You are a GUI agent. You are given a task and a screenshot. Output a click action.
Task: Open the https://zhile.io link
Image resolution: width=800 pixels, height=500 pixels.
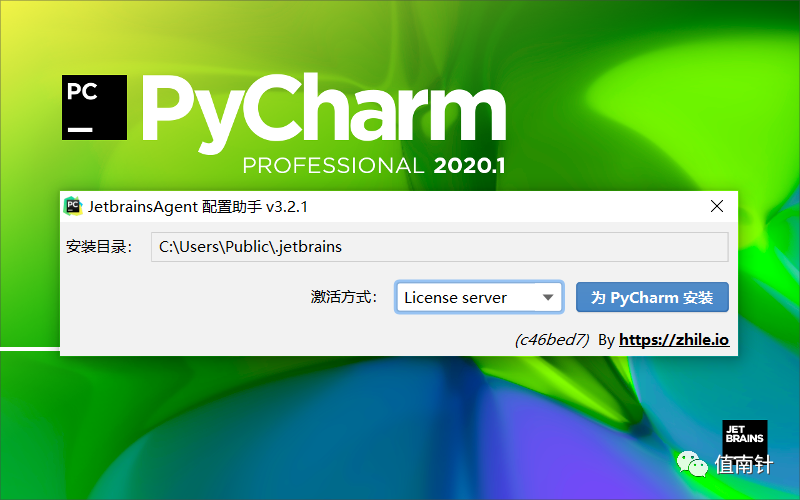coord(674,340)
